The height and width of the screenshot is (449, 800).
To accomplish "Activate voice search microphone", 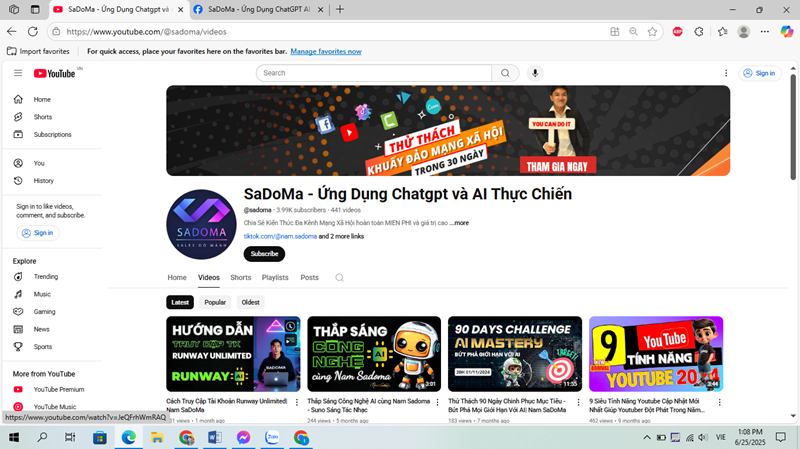I will click(x=535, y=73).
